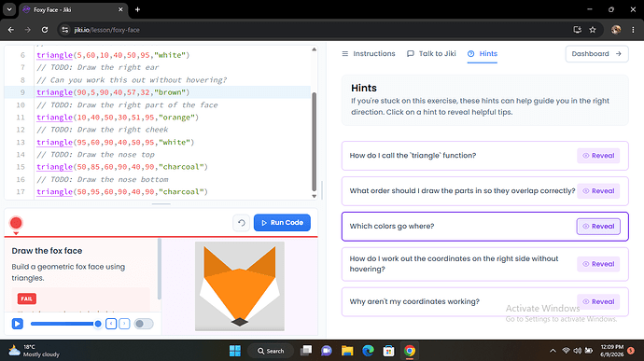This screenshot has height=361, width=644.
Task: Reveal 'Why aren't my coordinates working?' hint
Action: (x=598, y=302)
